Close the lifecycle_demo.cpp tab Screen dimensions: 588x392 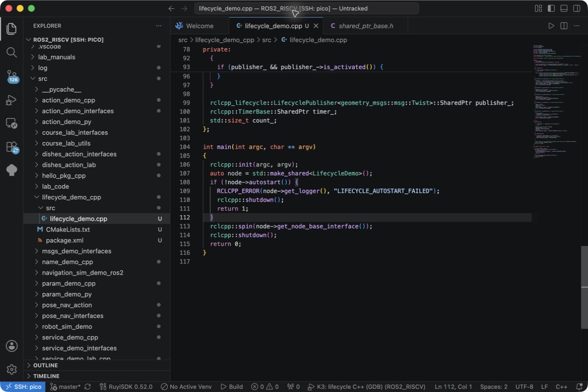[316, 26]
